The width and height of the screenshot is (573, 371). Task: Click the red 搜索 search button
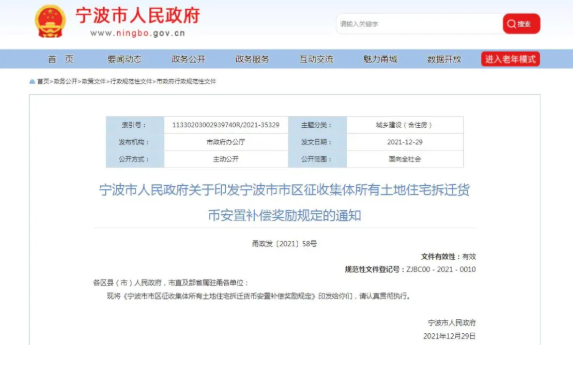tap(521, 24)
